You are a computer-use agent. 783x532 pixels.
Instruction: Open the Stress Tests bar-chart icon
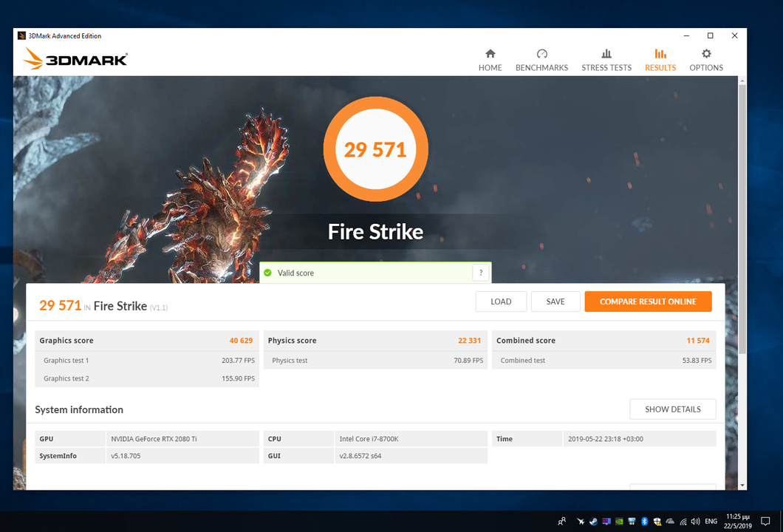(606, 53)
